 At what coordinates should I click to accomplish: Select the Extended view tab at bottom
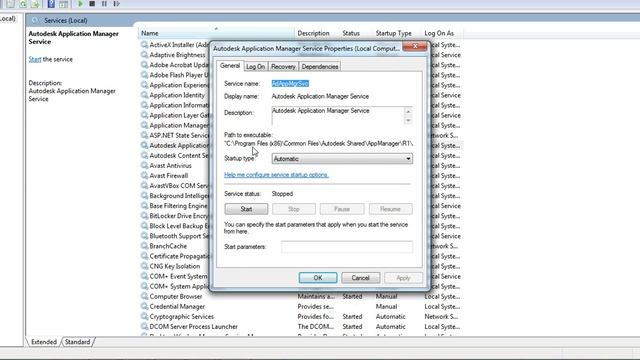44,342
